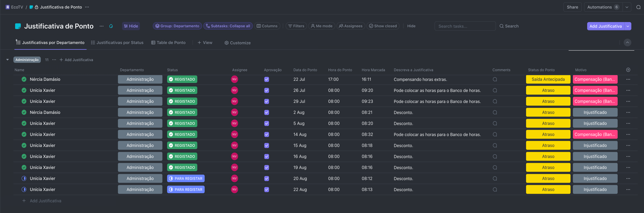Viewport: 644px width, 213px height.
Task: Open Columns settings
Action: click(x=267, y=26)
